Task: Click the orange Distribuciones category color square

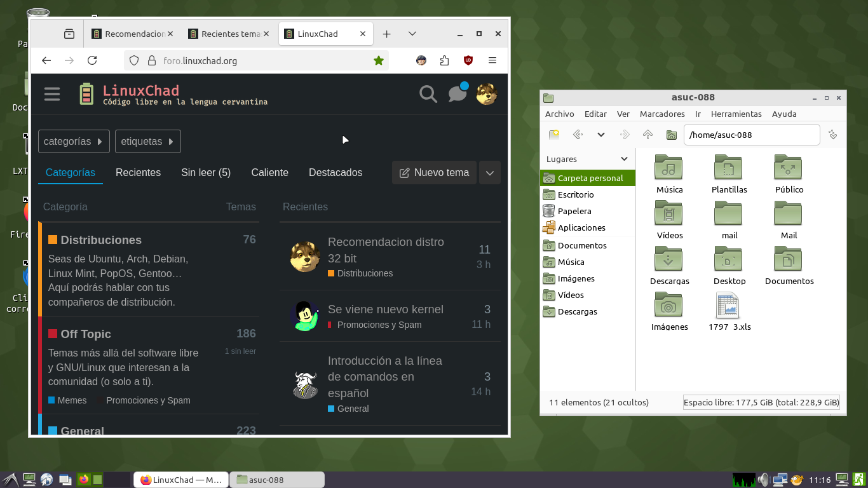Action: click(x=53, y=240)
